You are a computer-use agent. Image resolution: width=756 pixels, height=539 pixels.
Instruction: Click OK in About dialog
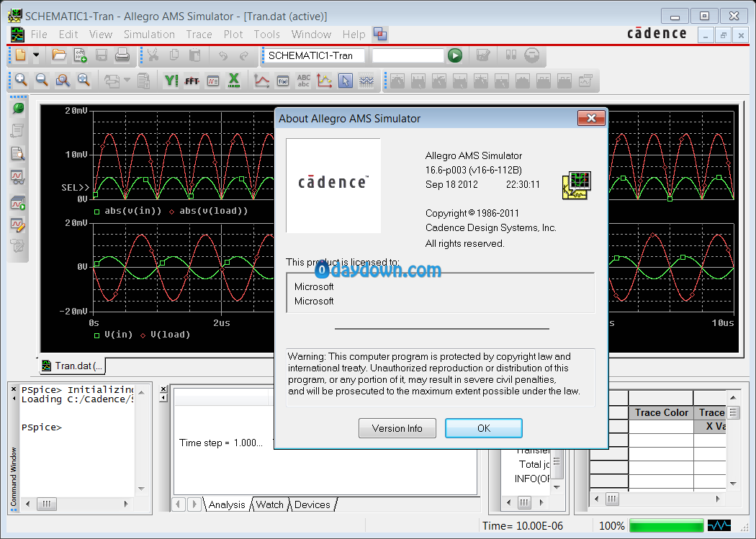click(484, 428)
